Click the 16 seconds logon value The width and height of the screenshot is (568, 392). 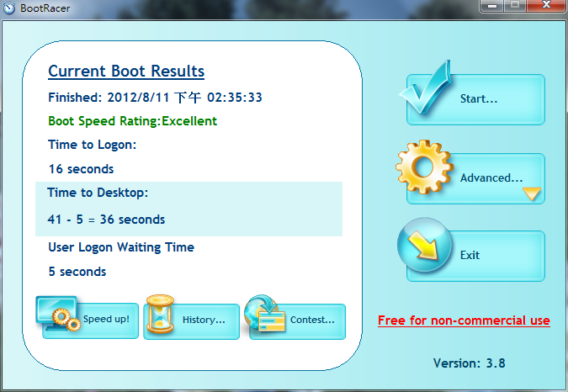click(x=81, y=169)
